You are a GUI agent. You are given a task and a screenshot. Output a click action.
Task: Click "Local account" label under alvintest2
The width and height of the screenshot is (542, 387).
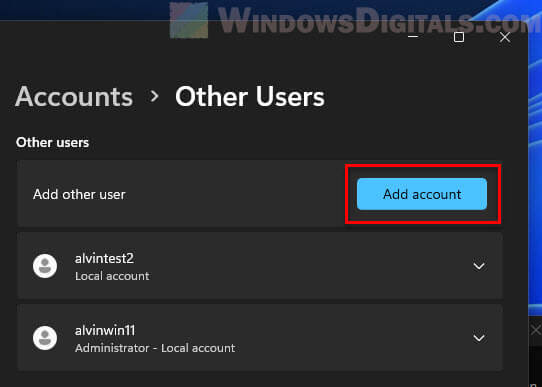click(x=112, y=276)
